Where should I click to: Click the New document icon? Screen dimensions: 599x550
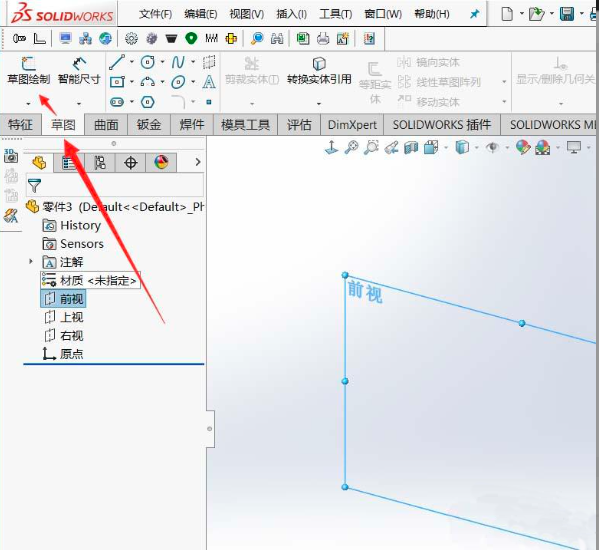(507, 14)
